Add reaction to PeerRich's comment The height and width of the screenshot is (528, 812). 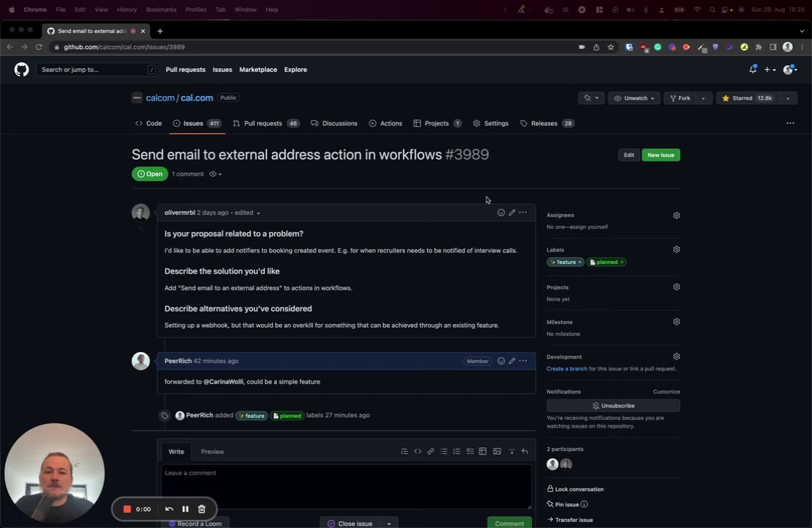(501, 361)
